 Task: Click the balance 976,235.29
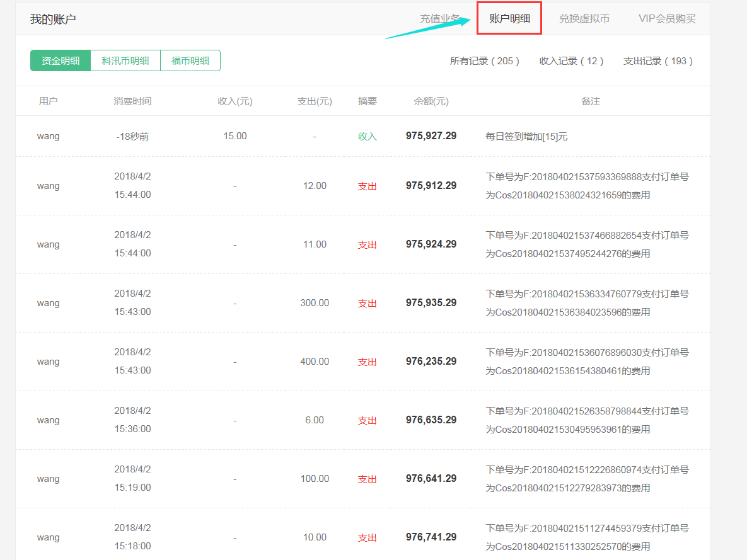431,362
